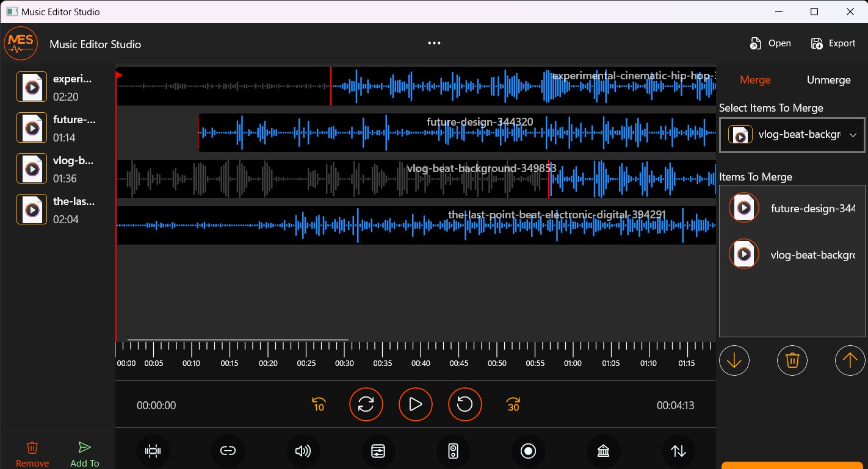Open the Audio effects bank icon
The height and width of the screenshot is (469, 868).
tap(603, 451)
